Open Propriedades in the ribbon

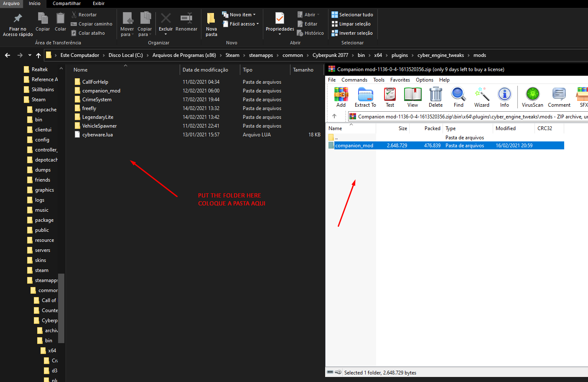coord(280,24)
